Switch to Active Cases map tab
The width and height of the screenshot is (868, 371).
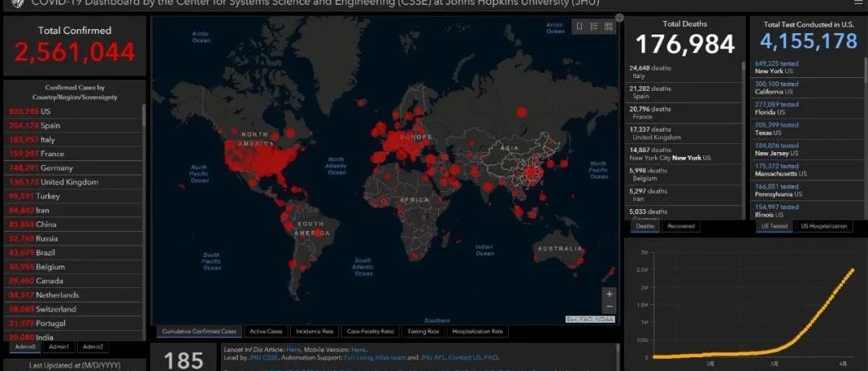(x=266, y=332)
